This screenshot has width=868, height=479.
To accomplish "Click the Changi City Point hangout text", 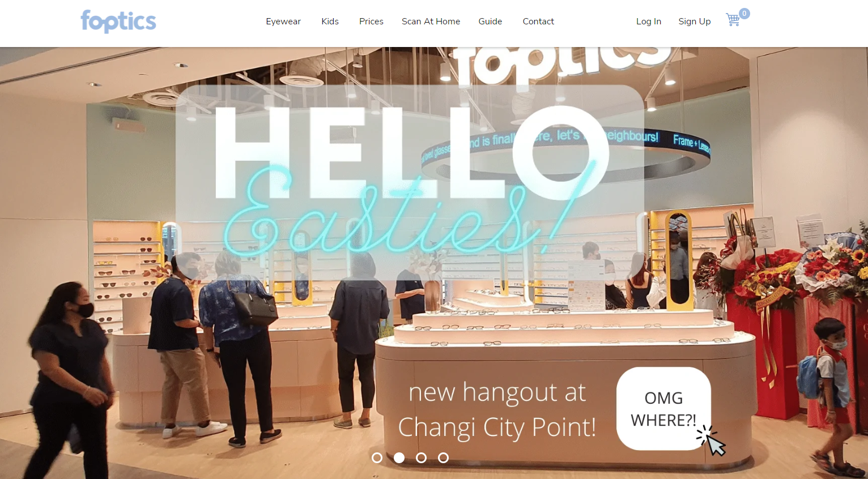I will coord(497,410).
